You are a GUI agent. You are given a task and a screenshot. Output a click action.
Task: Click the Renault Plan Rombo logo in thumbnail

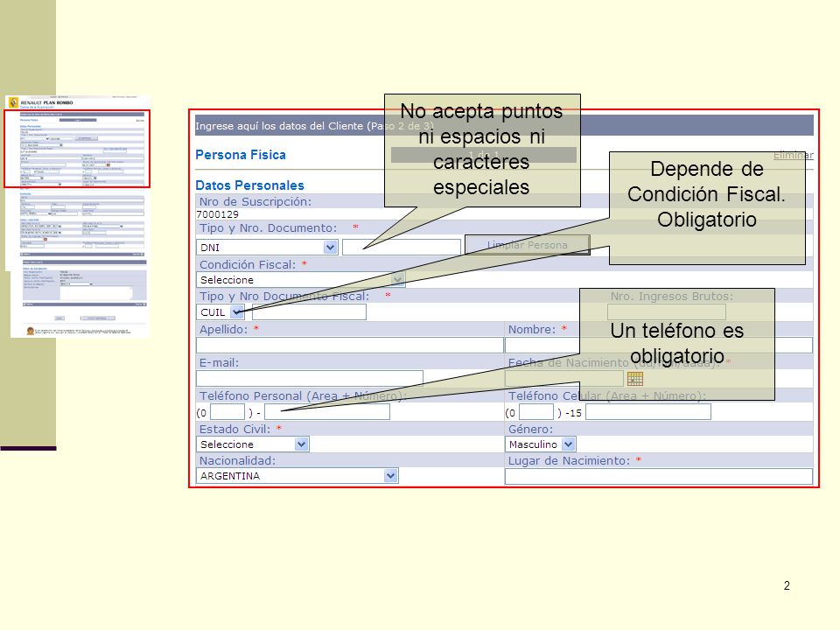click(x=41, y=102)
